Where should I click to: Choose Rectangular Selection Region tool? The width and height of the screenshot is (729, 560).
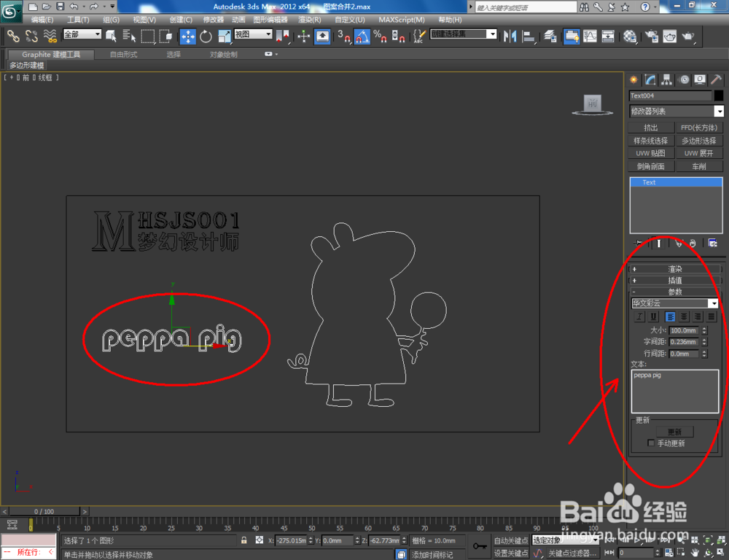click(147, 36)
